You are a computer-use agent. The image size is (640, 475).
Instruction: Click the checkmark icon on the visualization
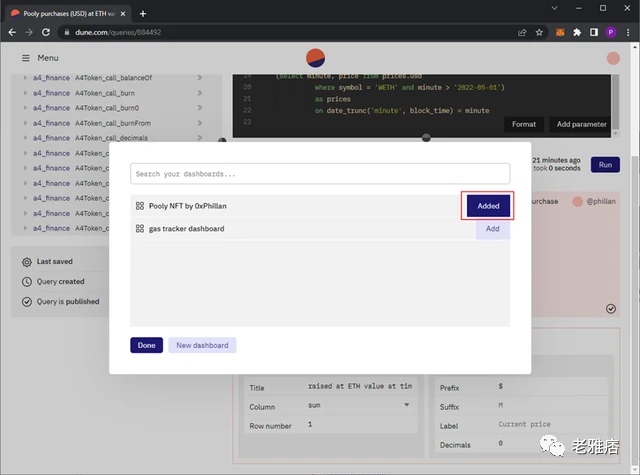click(611, 309)
